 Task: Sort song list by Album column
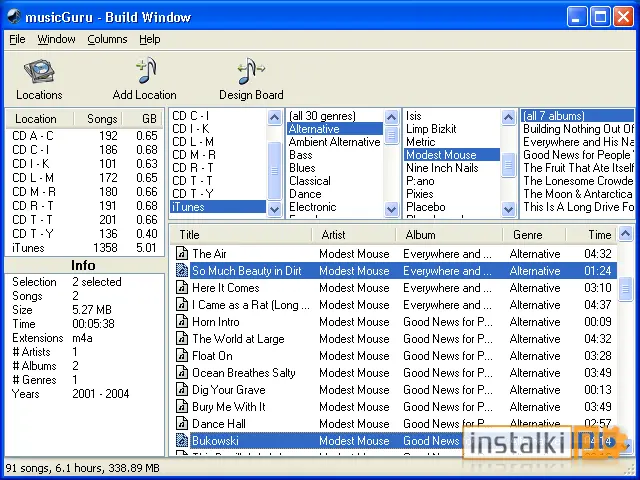pyautogui.click(x=449, y=235)
